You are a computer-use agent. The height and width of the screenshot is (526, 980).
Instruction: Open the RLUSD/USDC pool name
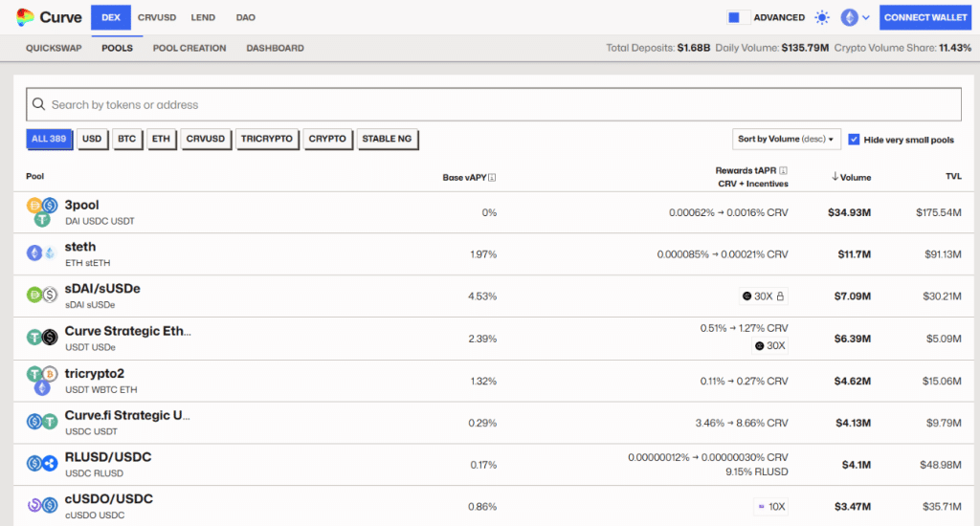coord(108,457)
